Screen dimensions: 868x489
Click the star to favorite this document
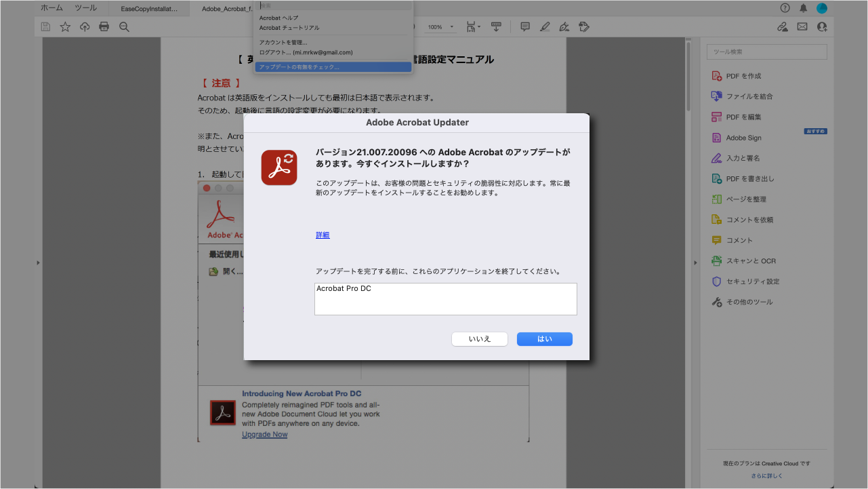click(x=64, y=26)
